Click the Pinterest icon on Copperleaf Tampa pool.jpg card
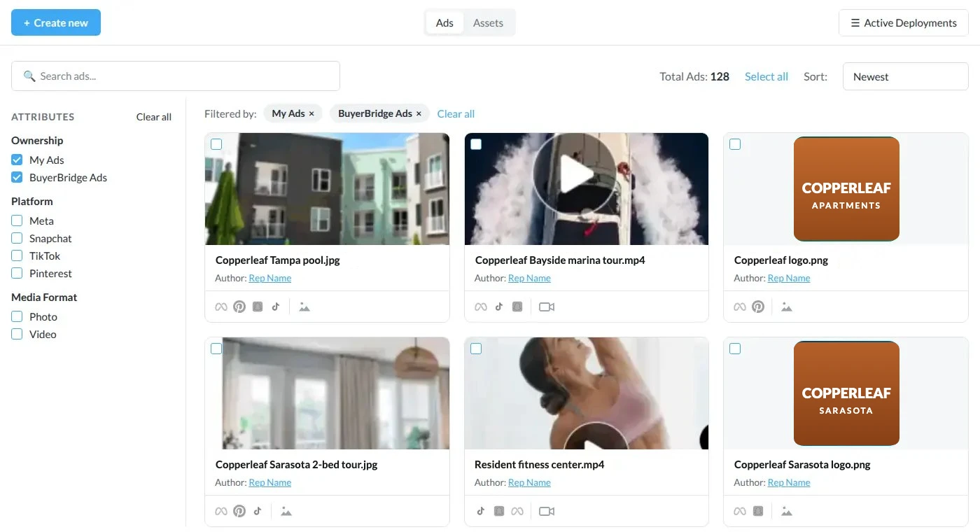The width and height of the screenshot is (980, 532). [239, 307]
